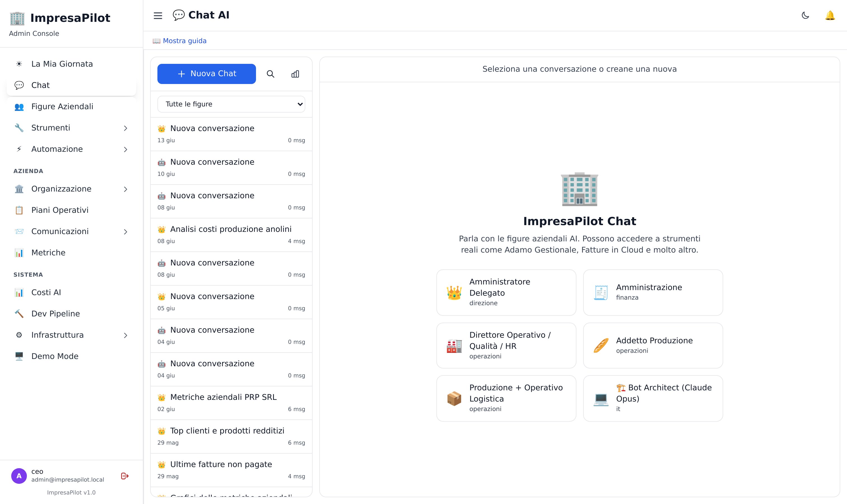Click the bread icon on Addetto Produzione card

pos(601,346)
